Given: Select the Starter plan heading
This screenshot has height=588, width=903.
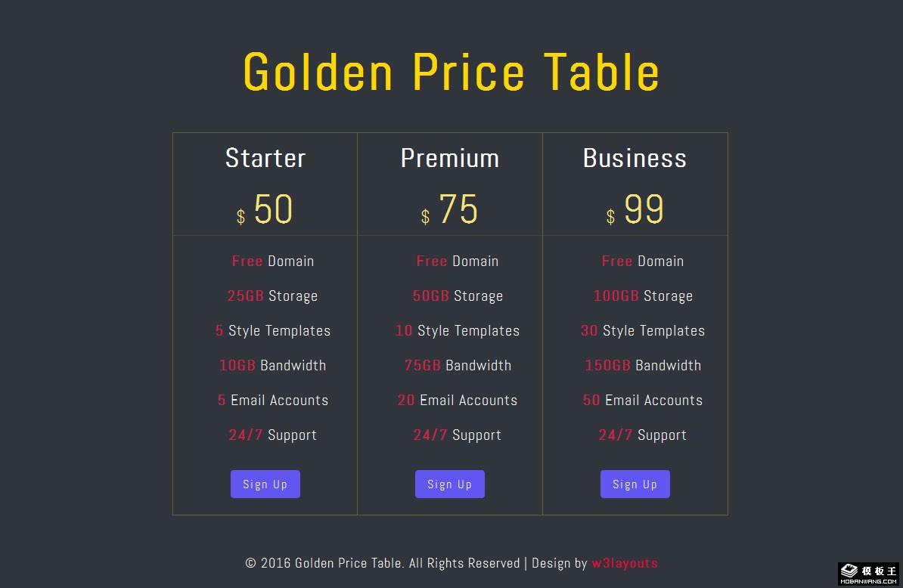Looking at the screenshot, I should coord(265,158).
